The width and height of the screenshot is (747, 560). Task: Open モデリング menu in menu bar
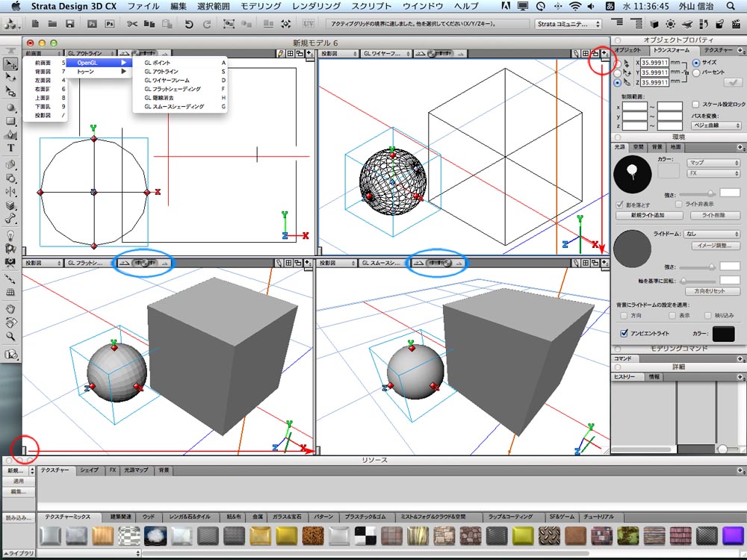[x=260, y=6]
